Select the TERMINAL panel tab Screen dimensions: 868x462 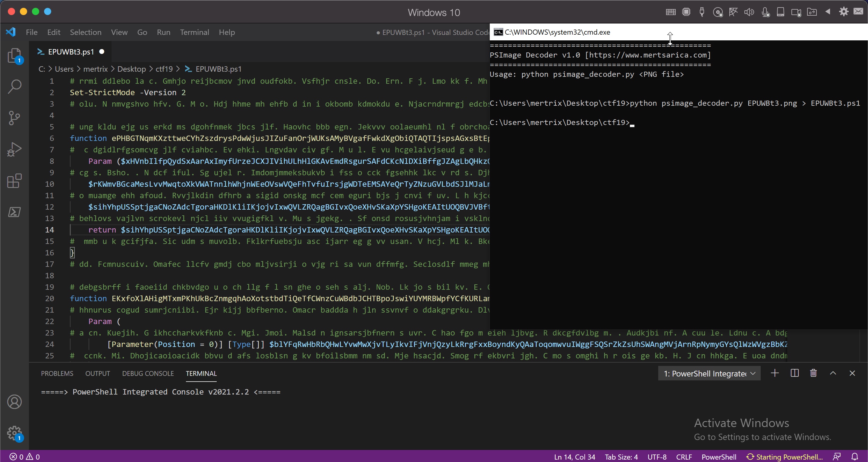[x=201, y=373]
